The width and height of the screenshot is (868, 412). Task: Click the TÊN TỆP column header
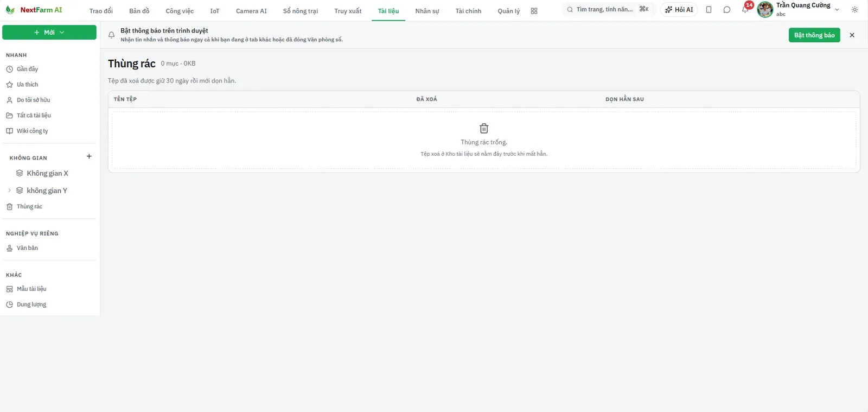(125, 99)
